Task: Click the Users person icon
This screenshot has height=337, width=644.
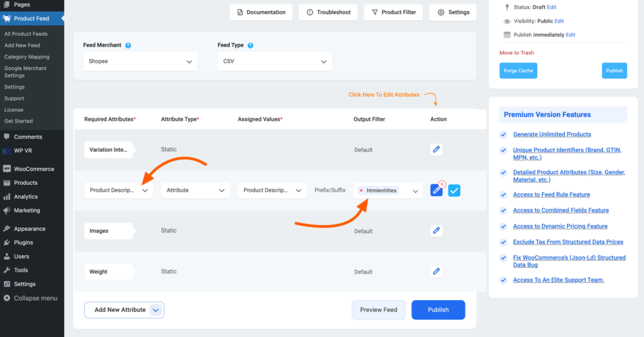Action: point(6,257)
